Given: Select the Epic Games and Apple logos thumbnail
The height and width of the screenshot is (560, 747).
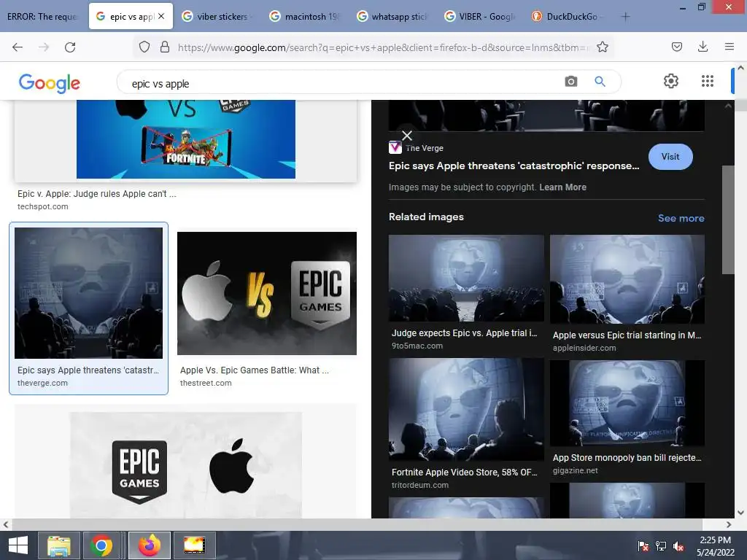Looking at the screenshot, I should coord(186,464).
